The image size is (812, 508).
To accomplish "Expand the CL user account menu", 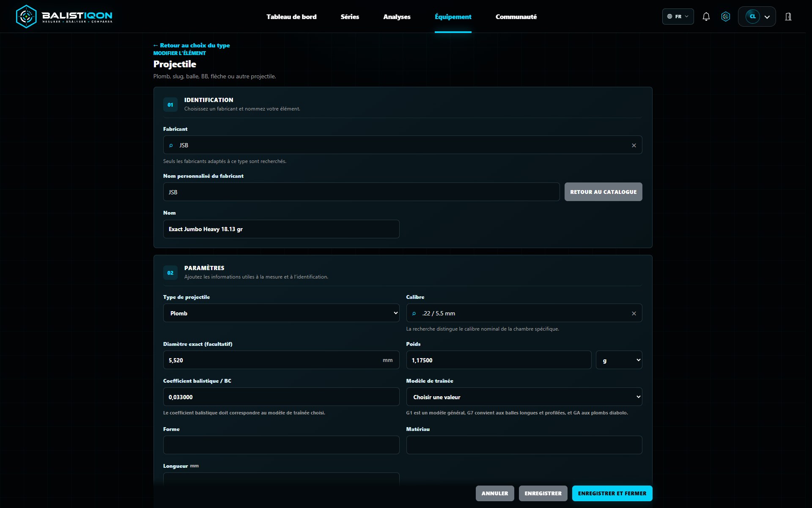I will [x=757, y=17].
